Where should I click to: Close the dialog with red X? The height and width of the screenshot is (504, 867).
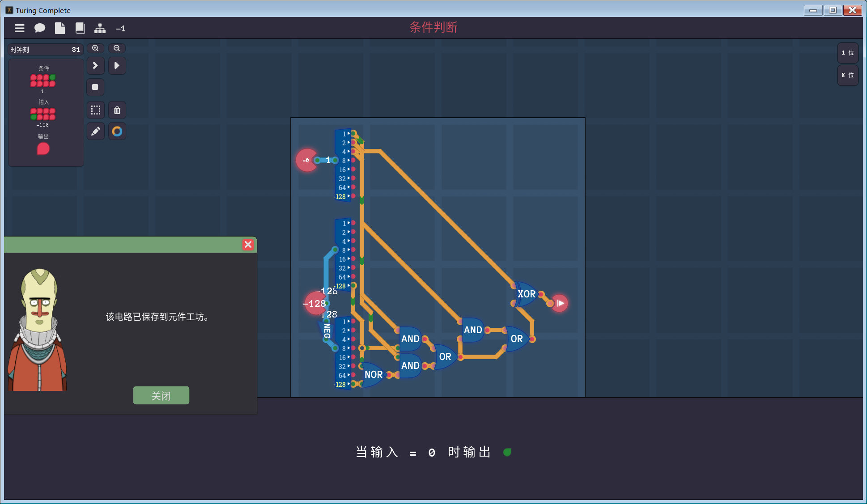(x=248, y=245)
